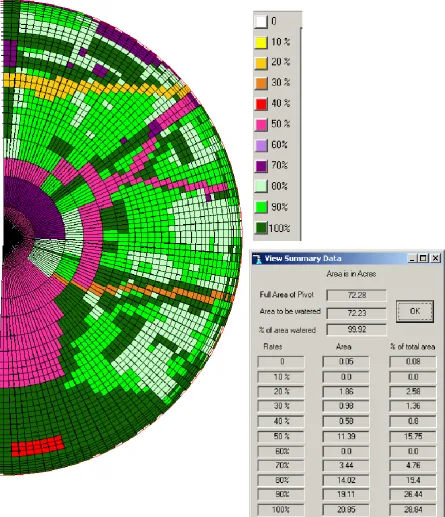Click OK in View Summary Data

click(x=415, y=311)
